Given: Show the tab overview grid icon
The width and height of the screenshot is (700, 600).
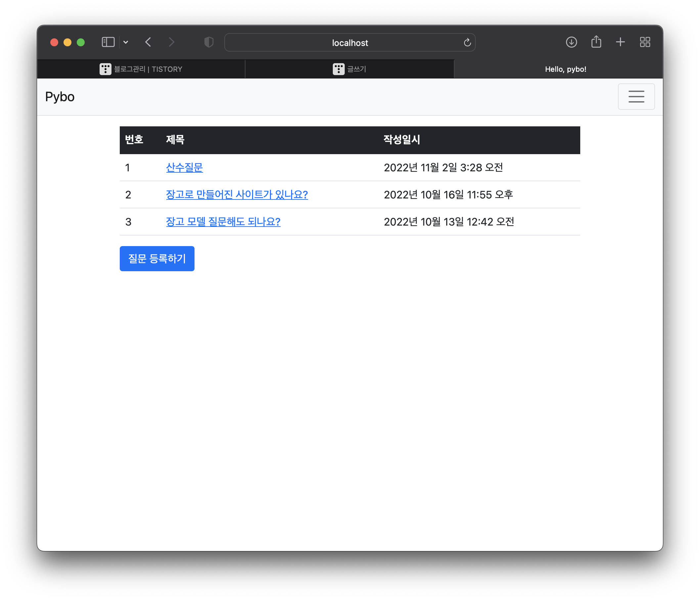Looking at the screenshot, I should pyautogui.click(x=645, y=42).
